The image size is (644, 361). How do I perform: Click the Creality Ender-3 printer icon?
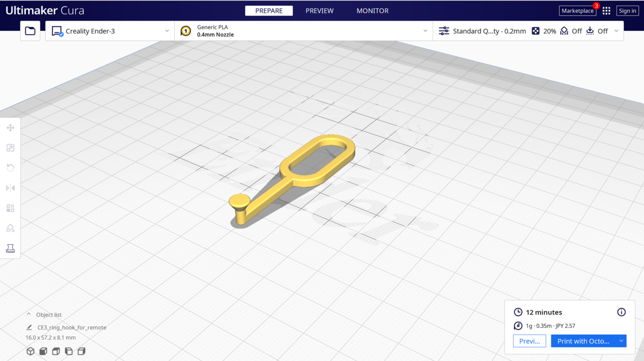[x=57, y=31]
